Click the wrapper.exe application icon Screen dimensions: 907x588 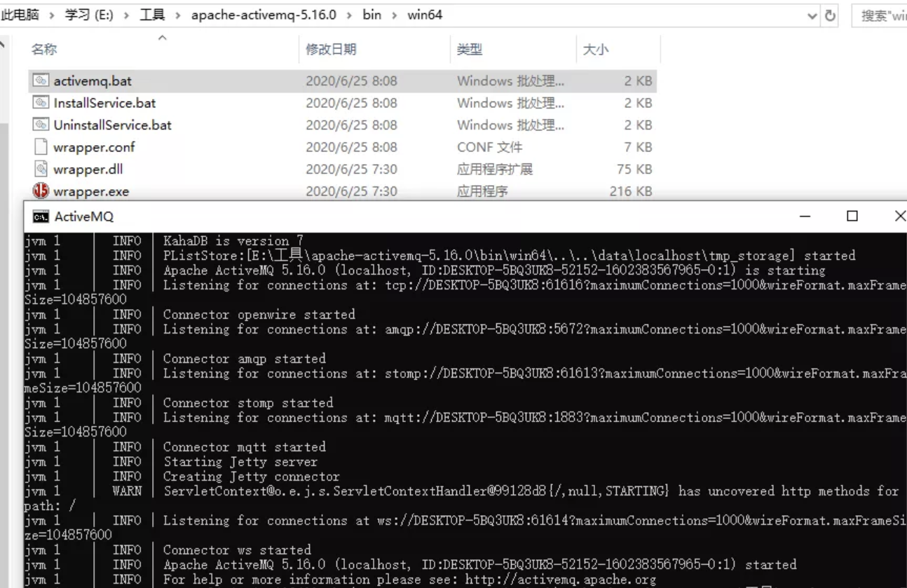pyautogui.click(x=41, y=191)
